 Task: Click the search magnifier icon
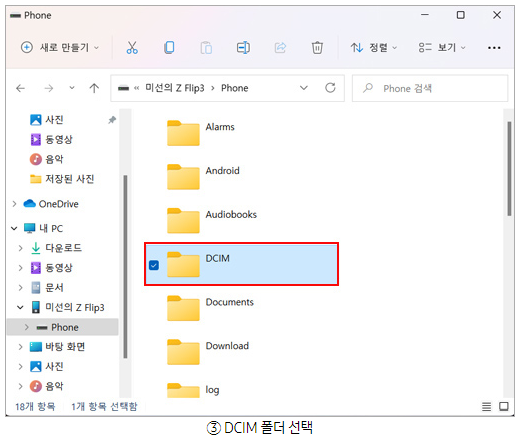(368, 88)
